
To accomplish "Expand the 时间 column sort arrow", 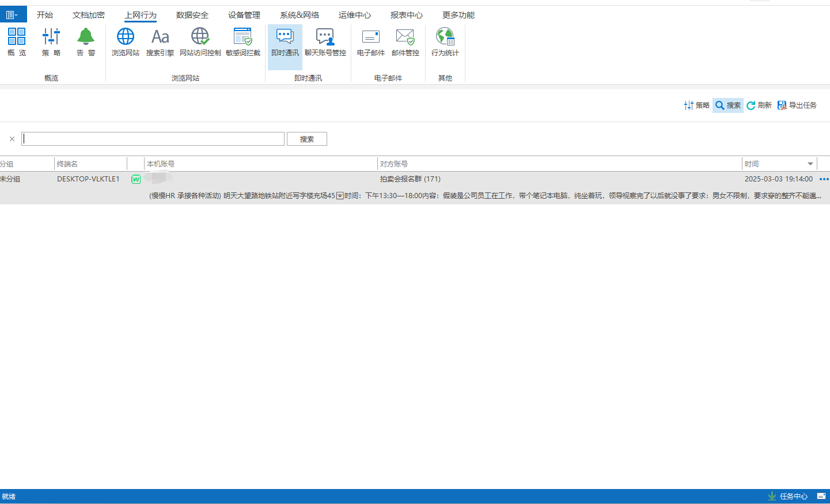I will [x=810, y=164].
